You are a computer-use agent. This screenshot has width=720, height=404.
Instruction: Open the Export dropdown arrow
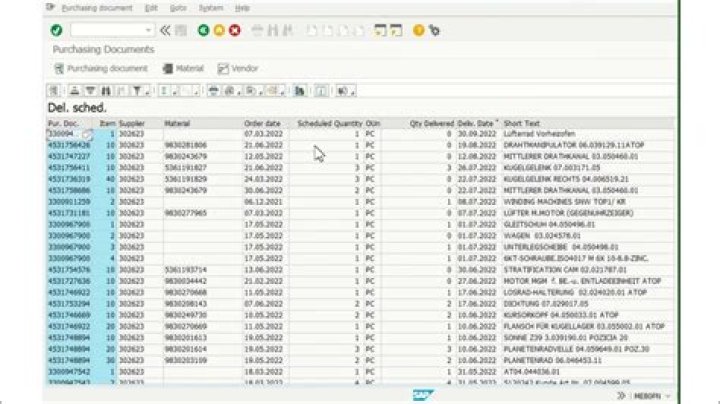point(260,92)
